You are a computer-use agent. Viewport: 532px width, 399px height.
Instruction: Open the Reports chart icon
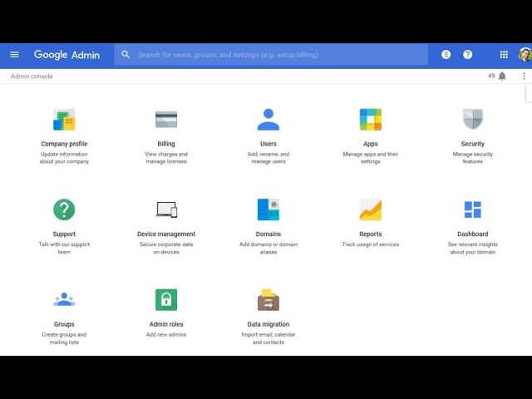tap(371, 209)
